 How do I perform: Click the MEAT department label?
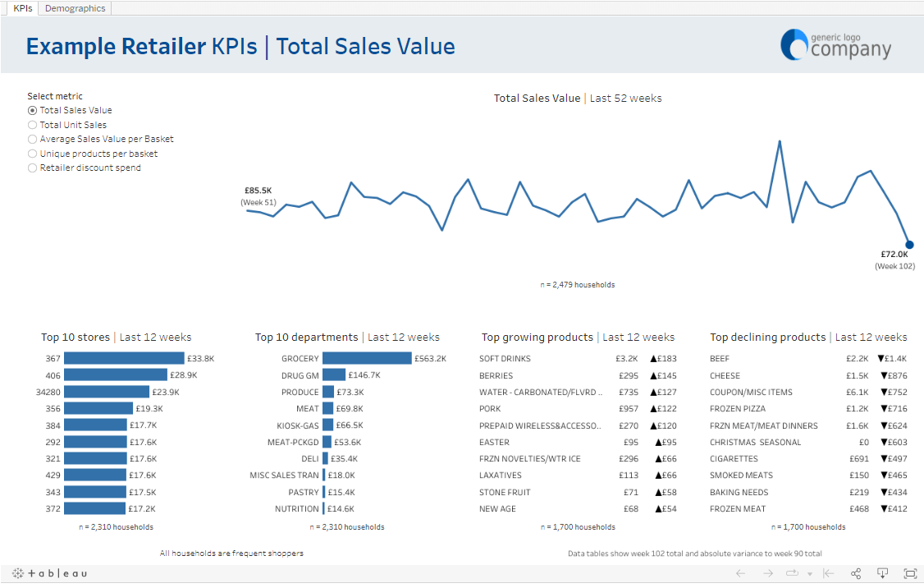coord(308,409)
